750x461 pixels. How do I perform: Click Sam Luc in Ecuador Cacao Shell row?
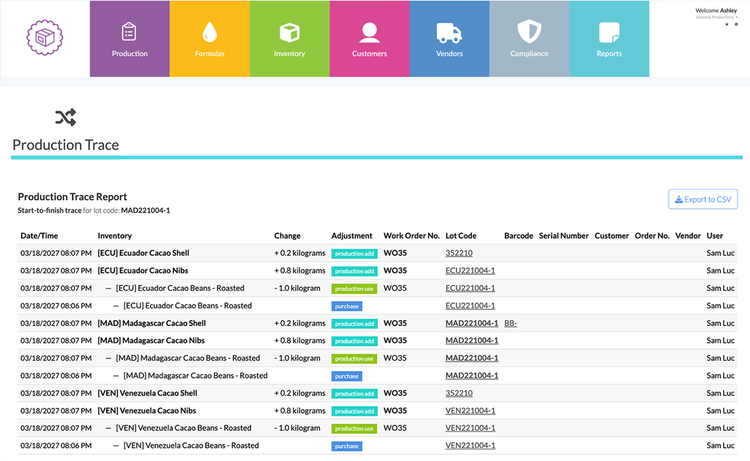pyautogui.click(x=720, y=253)
